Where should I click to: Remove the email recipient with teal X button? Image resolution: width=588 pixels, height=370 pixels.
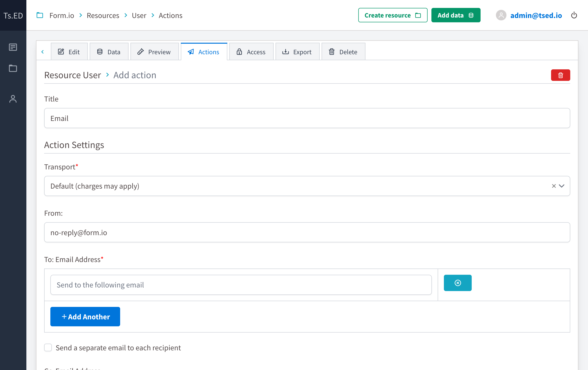pyautogui.click(x=458, y=283)
